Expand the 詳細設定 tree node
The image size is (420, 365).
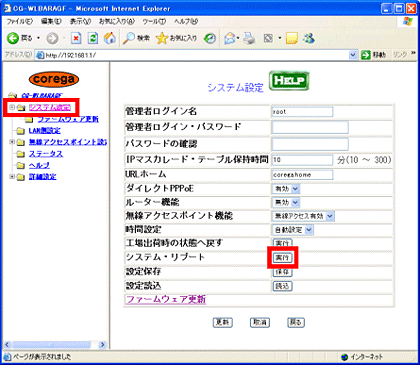[12, 177]
